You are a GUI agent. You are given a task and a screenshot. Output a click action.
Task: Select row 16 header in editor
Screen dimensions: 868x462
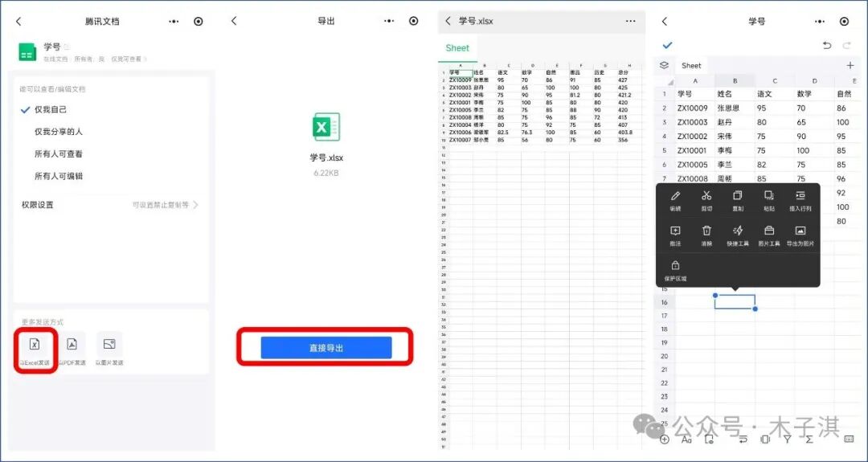[x=665, y=302]
